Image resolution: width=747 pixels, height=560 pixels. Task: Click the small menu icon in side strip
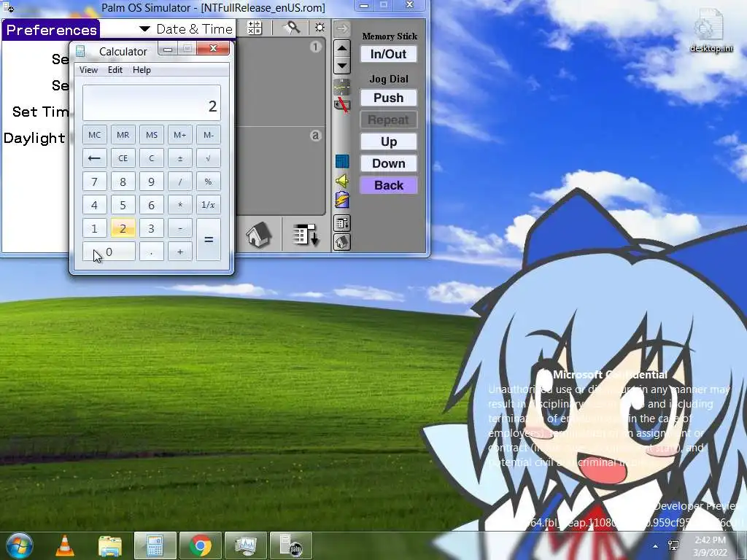(342, 223)
